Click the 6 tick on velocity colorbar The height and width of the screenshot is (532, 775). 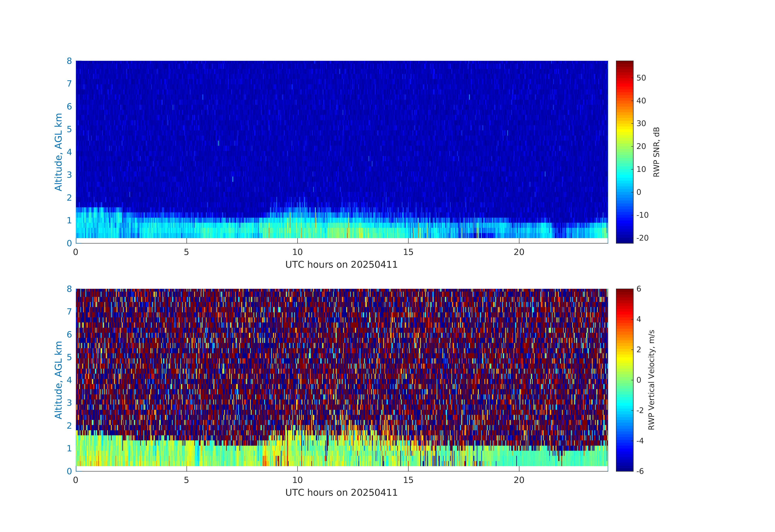[639, 289]
